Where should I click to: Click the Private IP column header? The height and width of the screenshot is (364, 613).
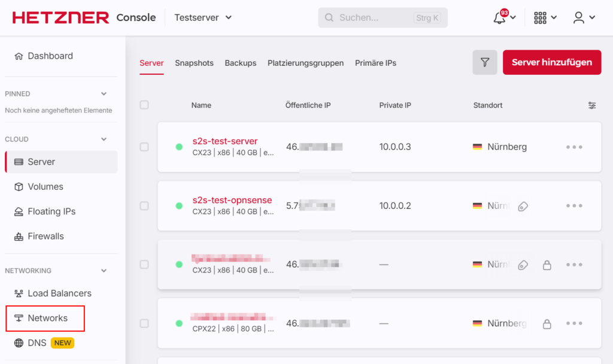pyautogui.click(x=395, y=105)
